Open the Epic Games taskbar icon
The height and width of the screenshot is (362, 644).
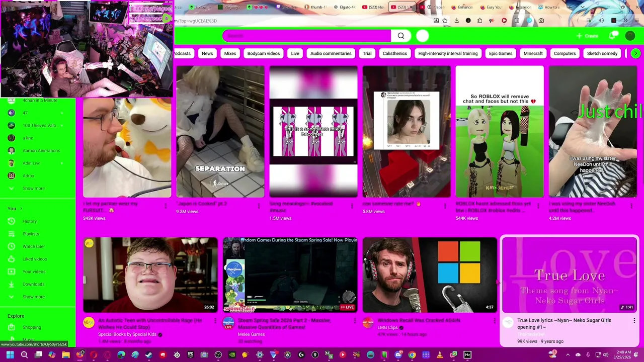(x=191, y=355)
